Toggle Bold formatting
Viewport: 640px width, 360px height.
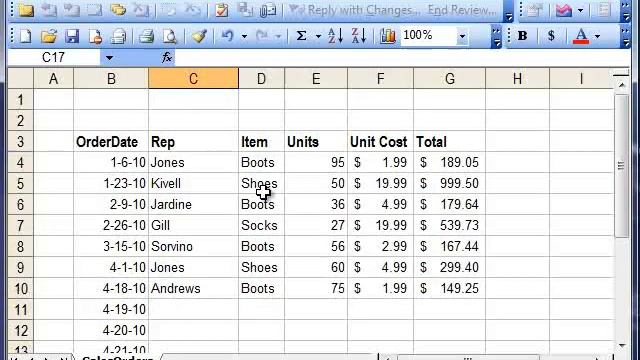point(522,36)
